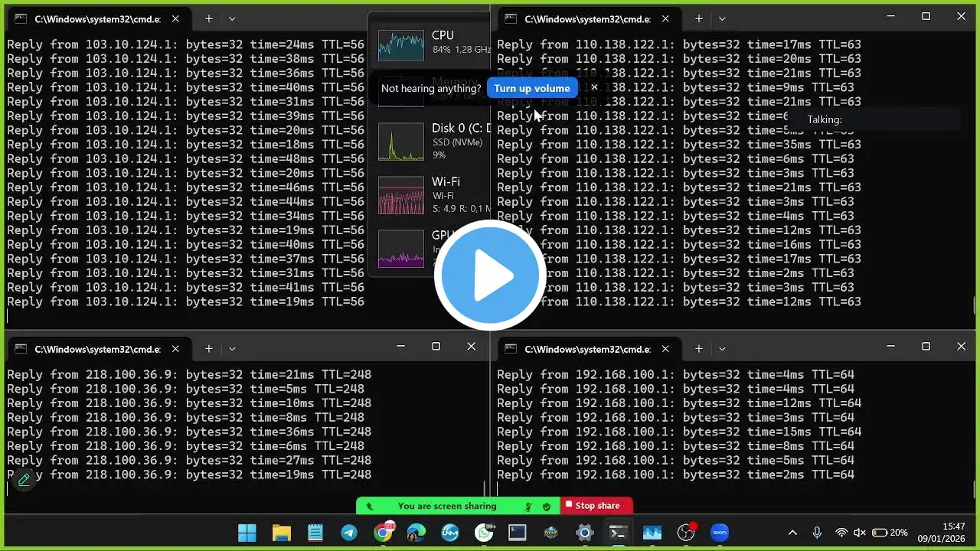Close the tab in the 103.10.124.1 terminal
Screen dimensions: 980x551
(175, 19)
